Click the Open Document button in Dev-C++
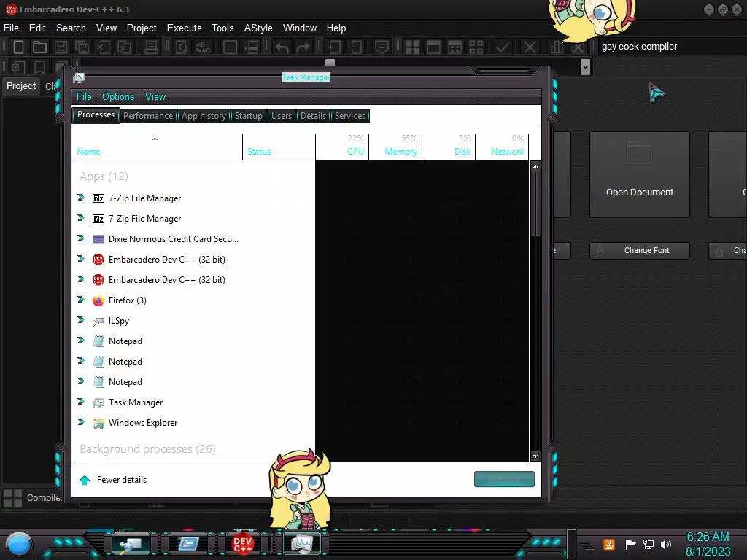Viewport: 747px width, 560px height. click(x=639, y=175)
